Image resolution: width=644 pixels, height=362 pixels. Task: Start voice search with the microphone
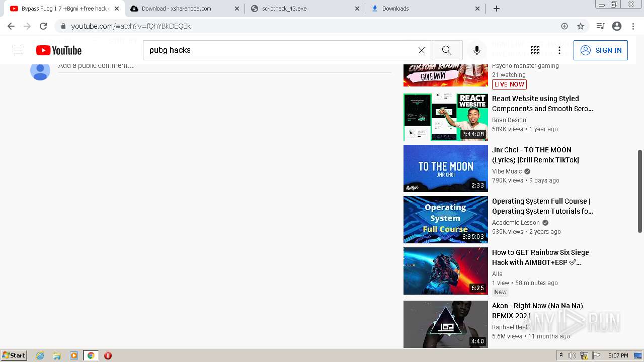[x=477, y=50]
